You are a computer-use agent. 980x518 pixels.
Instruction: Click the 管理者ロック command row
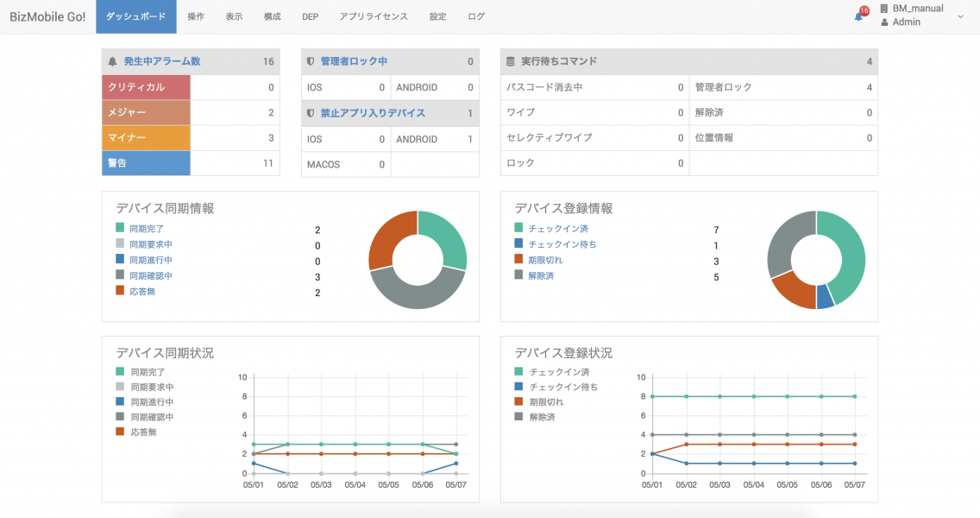pos(783,87)
